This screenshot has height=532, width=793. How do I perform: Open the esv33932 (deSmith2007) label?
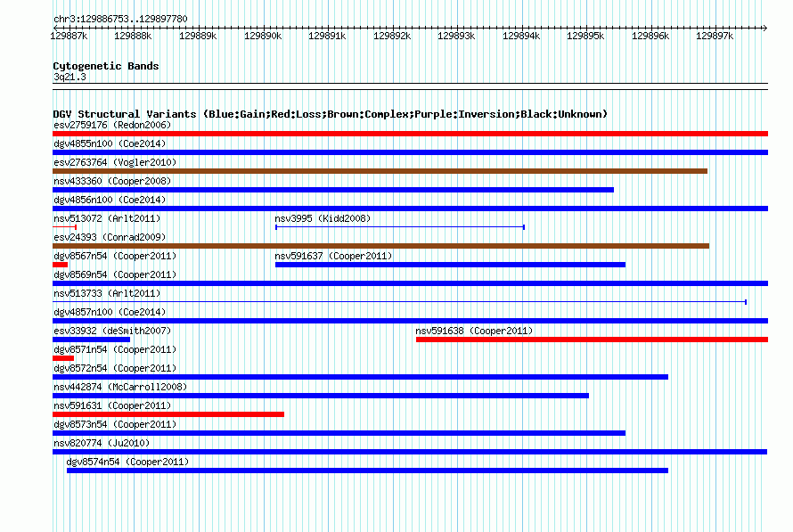coord(112,331)
